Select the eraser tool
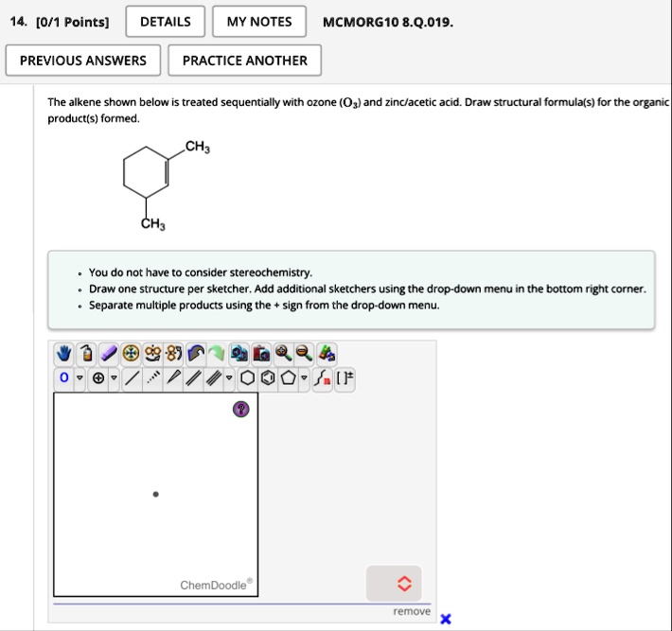This screenshot has width=672, height=631. coord(109,354)
